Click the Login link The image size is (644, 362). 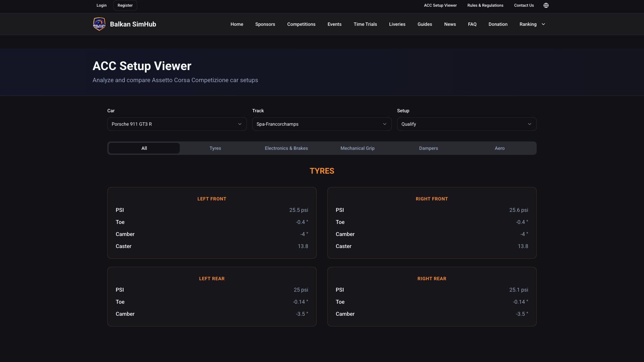click(101, 5)
